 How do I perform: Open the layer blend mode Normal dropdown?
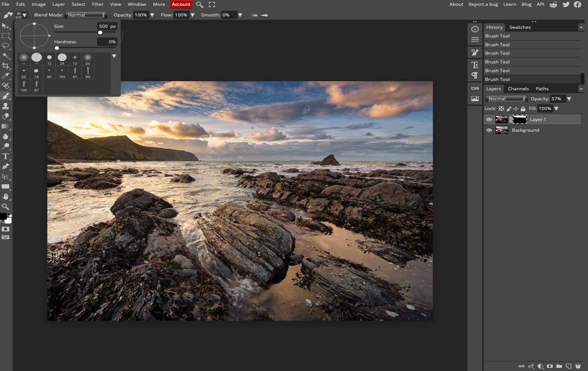[506, 99]
